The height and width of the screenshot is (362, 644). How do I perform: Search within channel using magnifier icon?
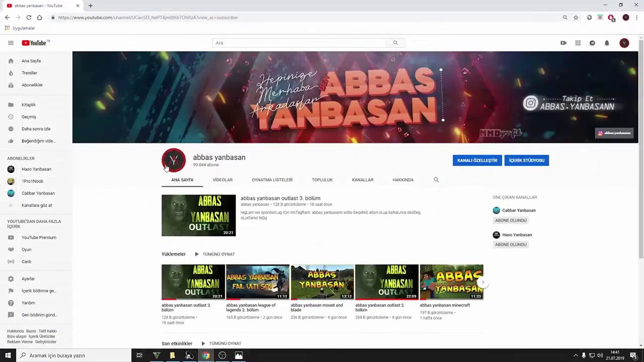pos(436,179)
